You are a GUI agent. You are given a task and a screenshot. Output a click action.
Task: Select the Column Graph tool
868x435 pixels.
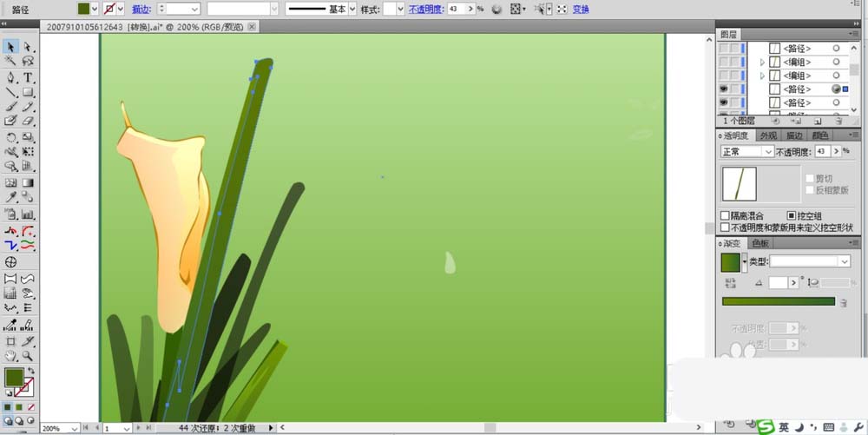(x=28, y=214)
